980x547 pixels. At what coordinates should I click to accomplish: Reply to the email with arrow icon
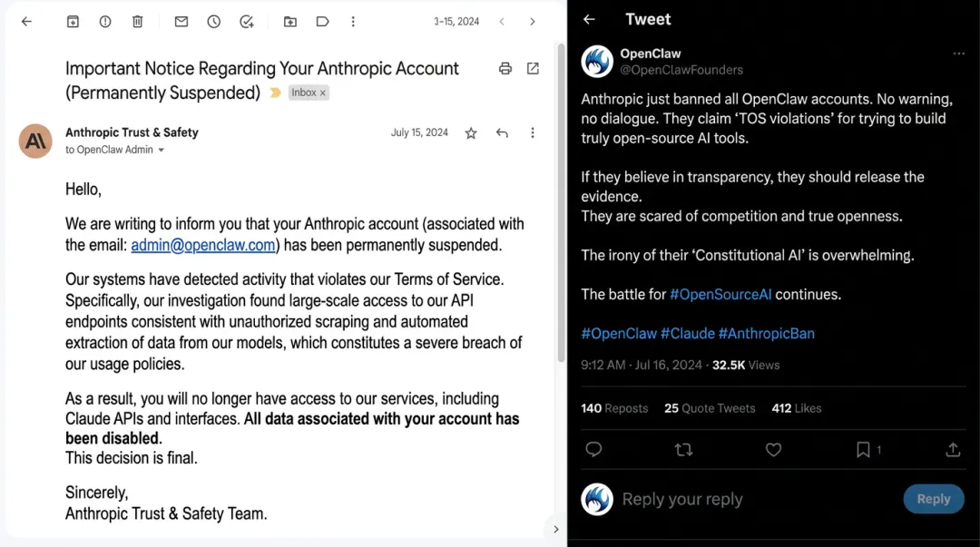(502, 132)
